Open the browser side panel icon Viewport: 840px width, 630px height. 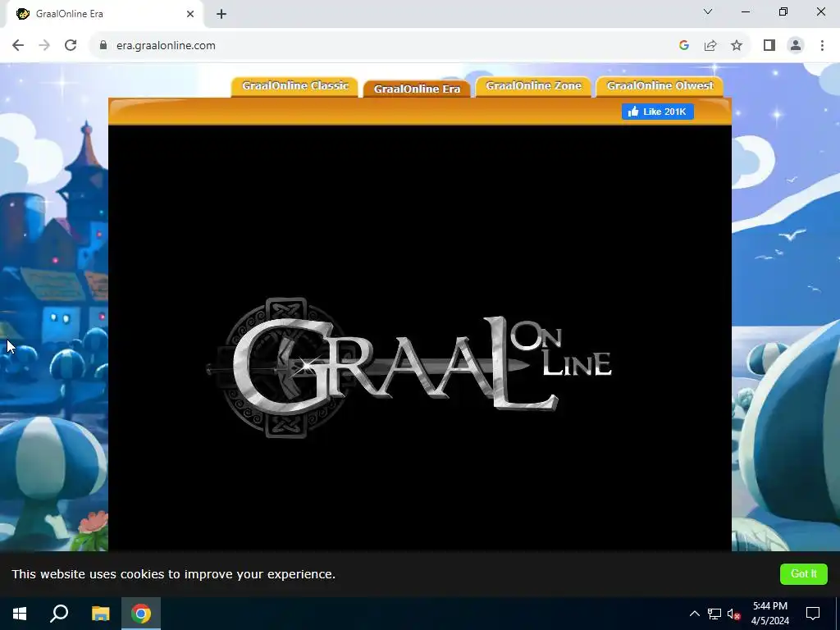coord(769,46)
